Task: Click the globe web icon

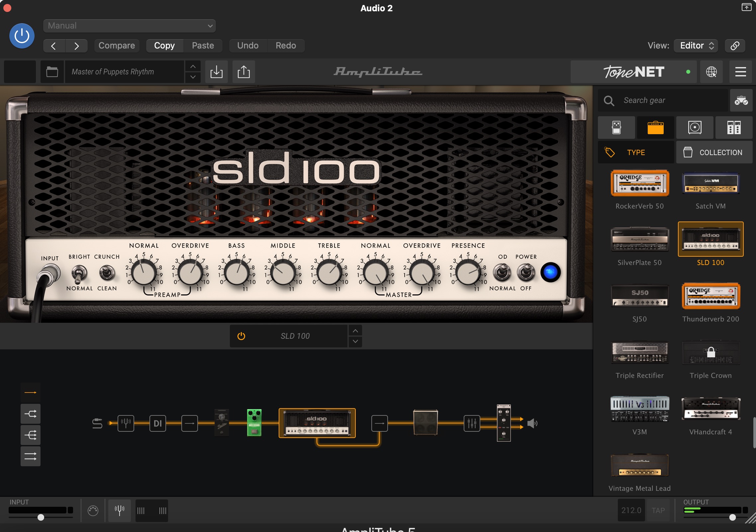Action: pyautogui.click(x=711, y=72)
